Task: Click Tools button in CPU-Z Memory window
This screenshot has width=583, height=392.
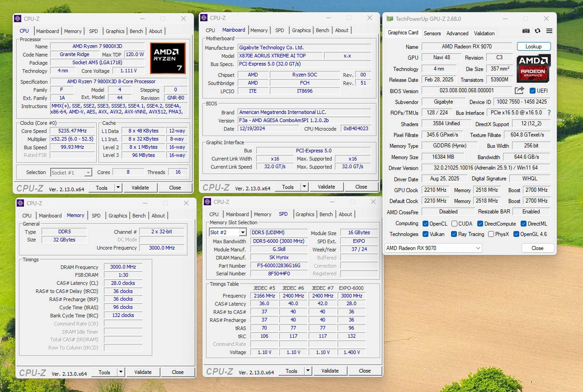Action: point(104,372)
